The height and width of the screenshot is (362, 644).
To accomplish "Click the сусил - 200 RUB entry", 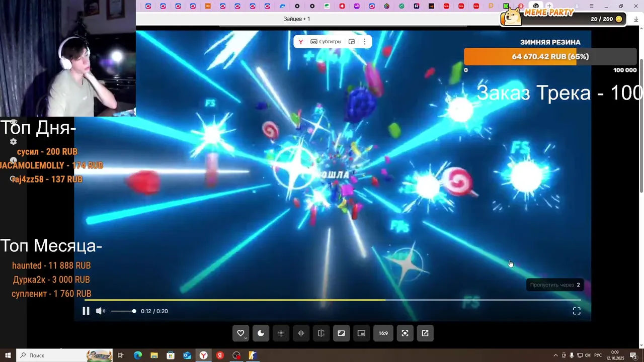I will coord(47,152).
